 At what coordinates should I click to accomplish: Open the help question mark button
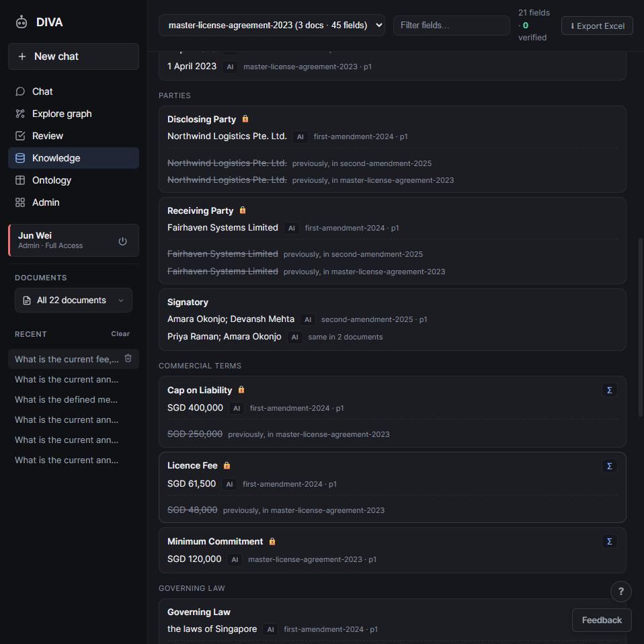[x=620, y=592]
